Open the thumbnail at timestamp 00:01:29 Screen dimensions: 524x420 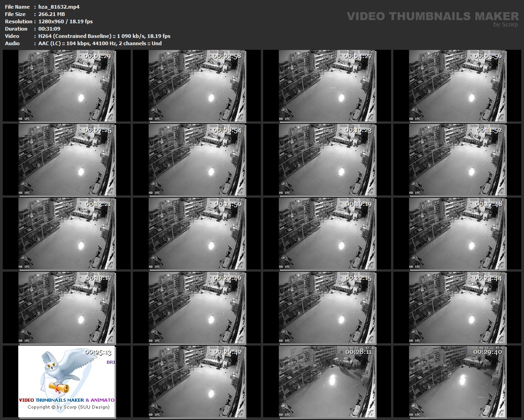click(x=67, y=86)
